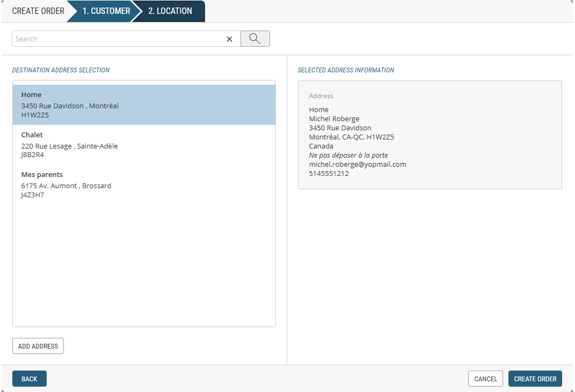The height and width of the screenshot is (392, 575).
Task: Select the Home address on Rue Davidson
Action: [x=144, y=105]
